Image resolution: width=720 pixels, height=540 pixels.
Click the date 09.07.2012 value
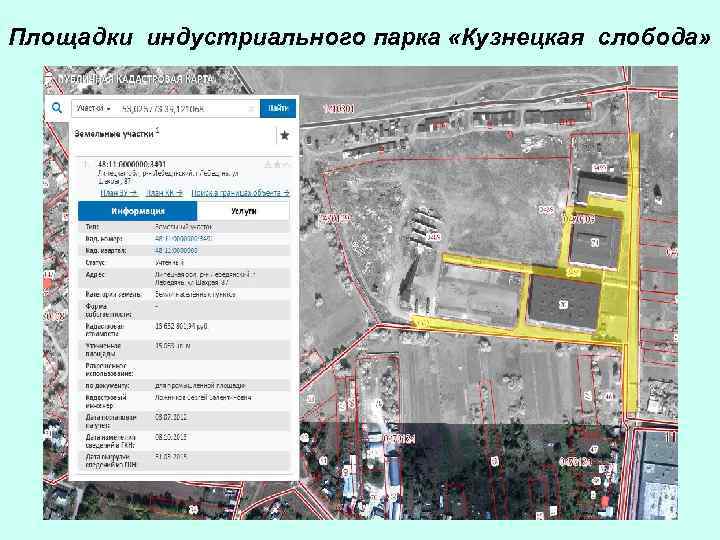(x=171, y=417)
